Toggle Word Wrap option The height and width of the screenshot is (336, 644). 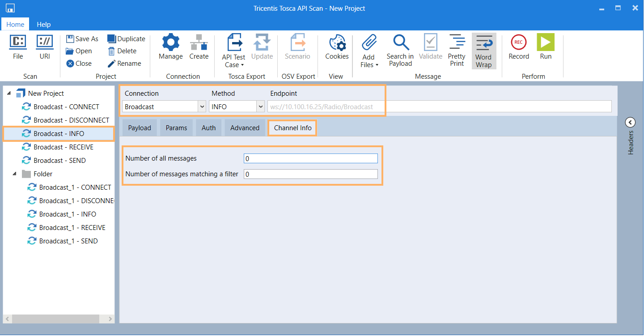point(483,51)
